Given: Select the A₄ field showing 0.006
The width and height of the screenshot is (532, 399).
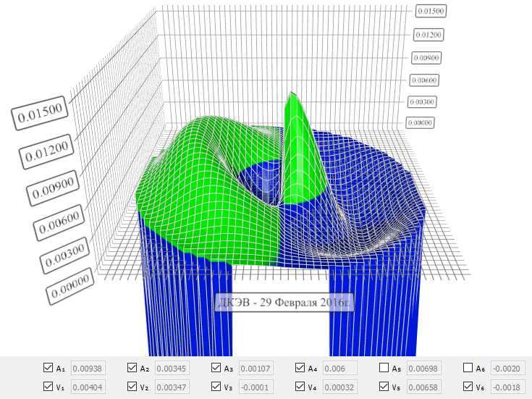Looking at the screenshot, I should coord(340,368).
